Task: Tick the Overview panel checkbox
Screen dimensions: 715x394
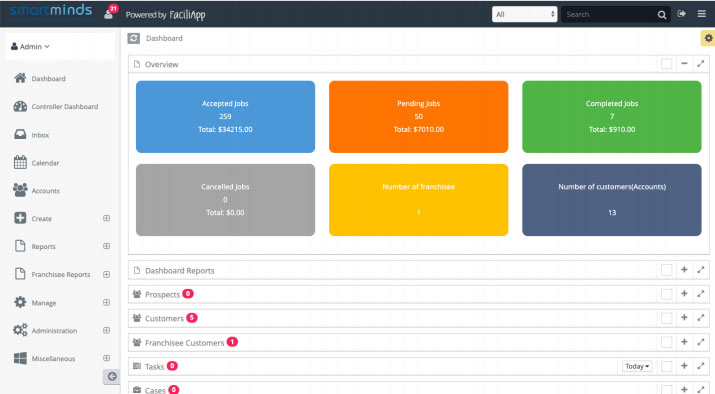Action: (666, 64)
